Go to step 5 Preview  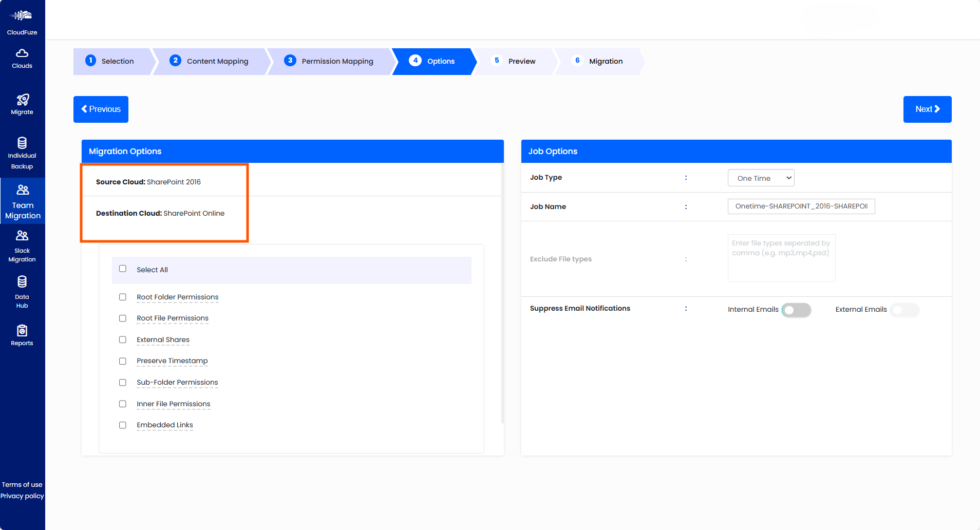(515, 61)
